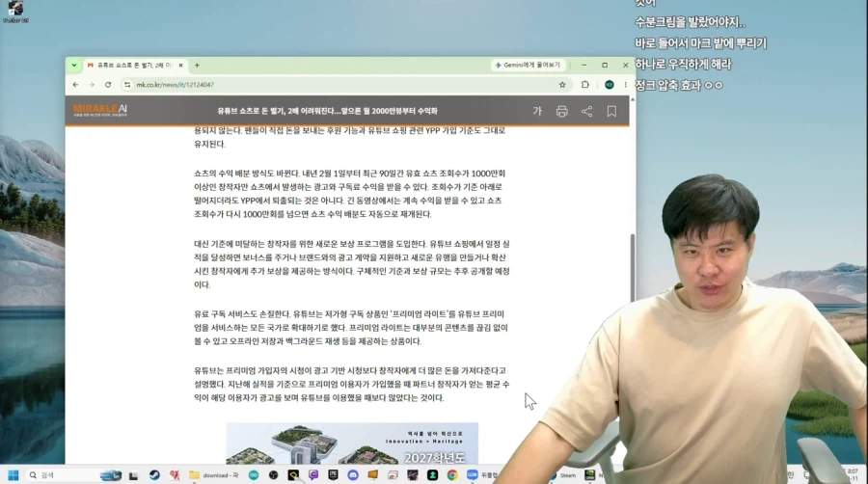The height and width of the screenshot is (484, 868).
Task: Click the 2027학년도 advertisement banner
Action: pyautogui.click(x=352, y=444)
